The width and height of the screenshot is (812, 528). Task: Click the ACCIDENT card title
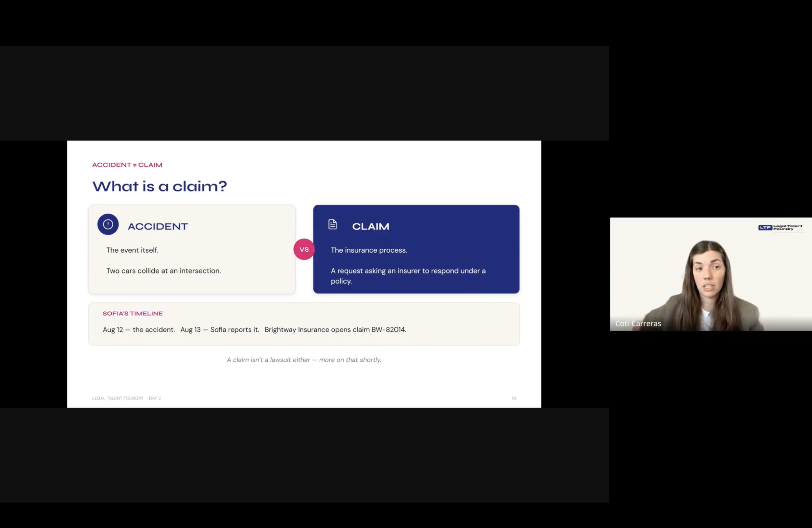pos(158,226)
